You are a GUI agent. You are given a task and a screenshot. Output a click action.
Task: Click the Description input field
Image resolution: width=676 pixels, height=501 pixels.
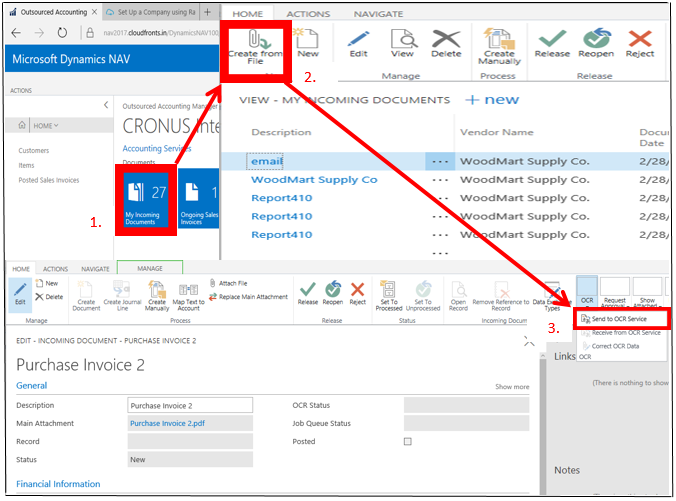190,405
